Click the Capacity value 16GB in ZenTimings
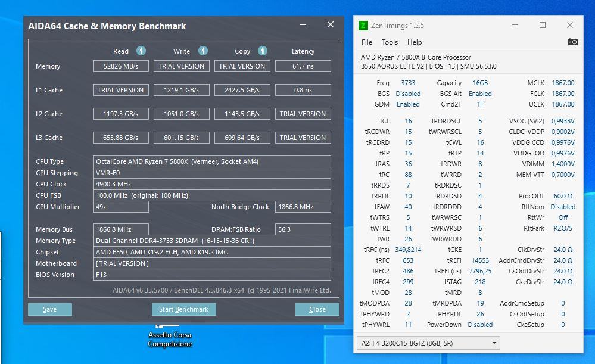This screenshot has width=595, height=364. (480, 83)
